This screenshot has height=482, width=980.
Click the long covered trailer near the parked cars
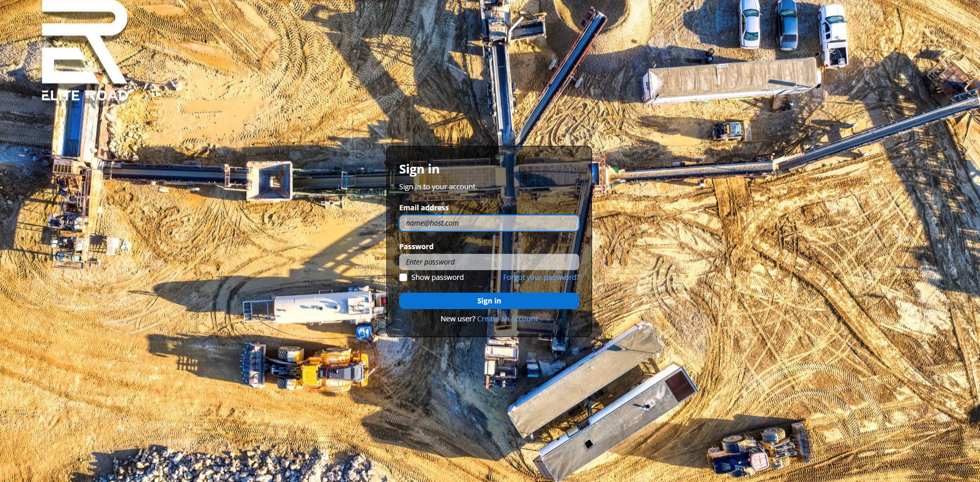tap(732, 80)
